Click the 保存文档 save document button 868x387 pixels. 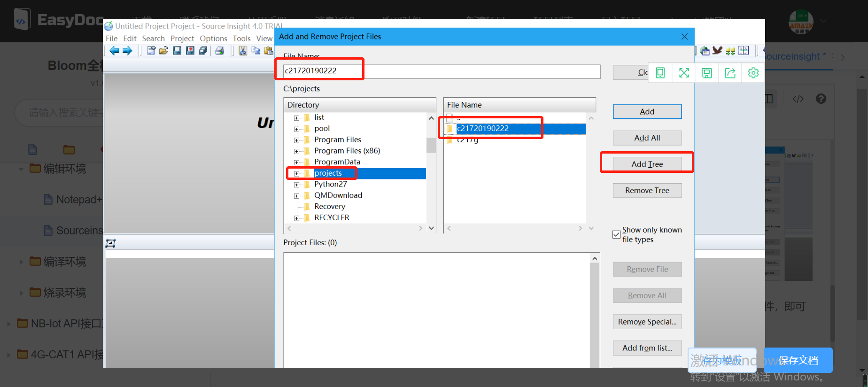pyautogui.click(x=798, y=360)
